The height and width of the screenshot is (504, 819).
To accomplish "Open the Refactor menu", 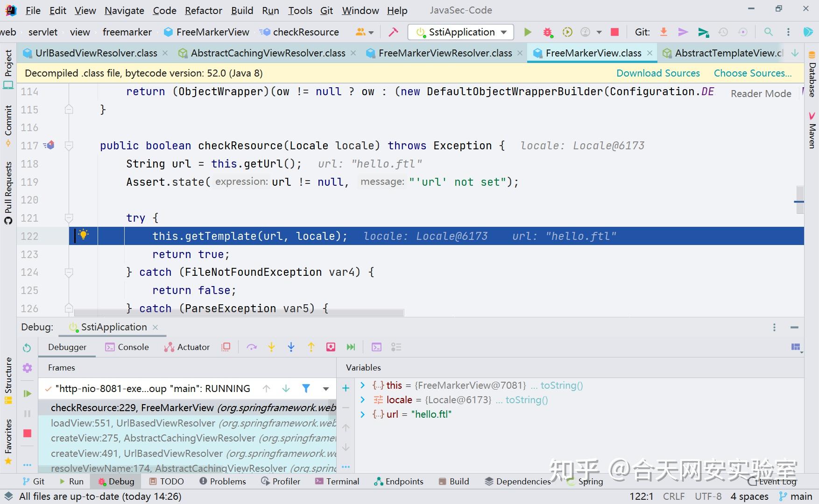I will click(203, 10).
